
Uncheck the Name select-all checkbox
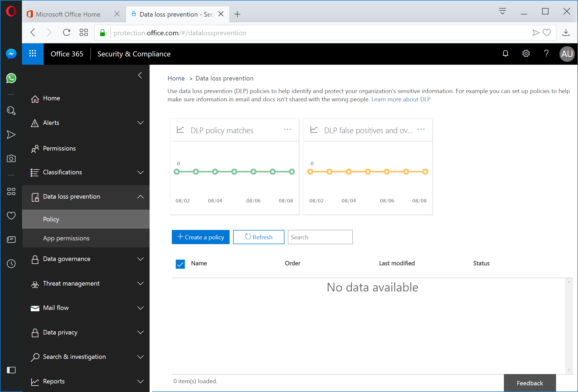click(180, 264)
